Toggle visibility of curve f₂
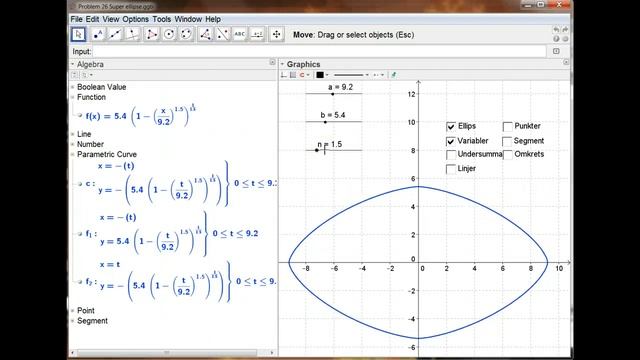Screen dimensions: 640x360 [x=80, y=282]
